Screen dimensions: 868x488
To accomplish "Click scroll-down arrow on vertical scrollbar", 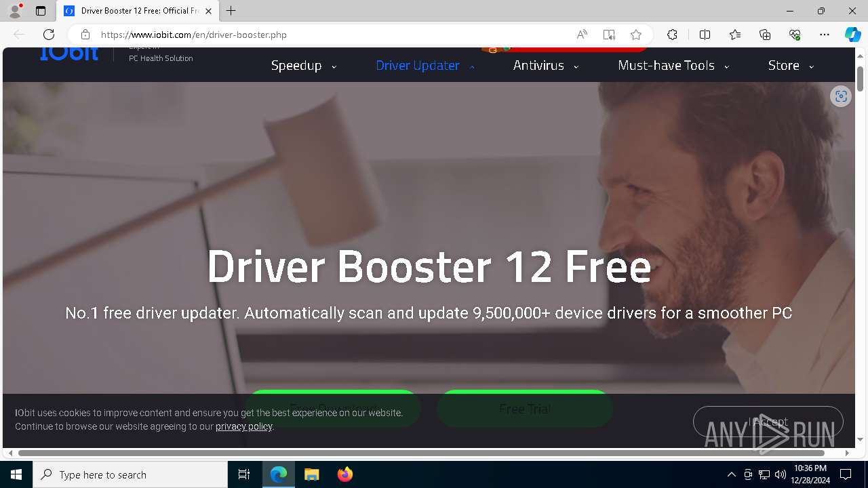I will [x=860, y=440].
